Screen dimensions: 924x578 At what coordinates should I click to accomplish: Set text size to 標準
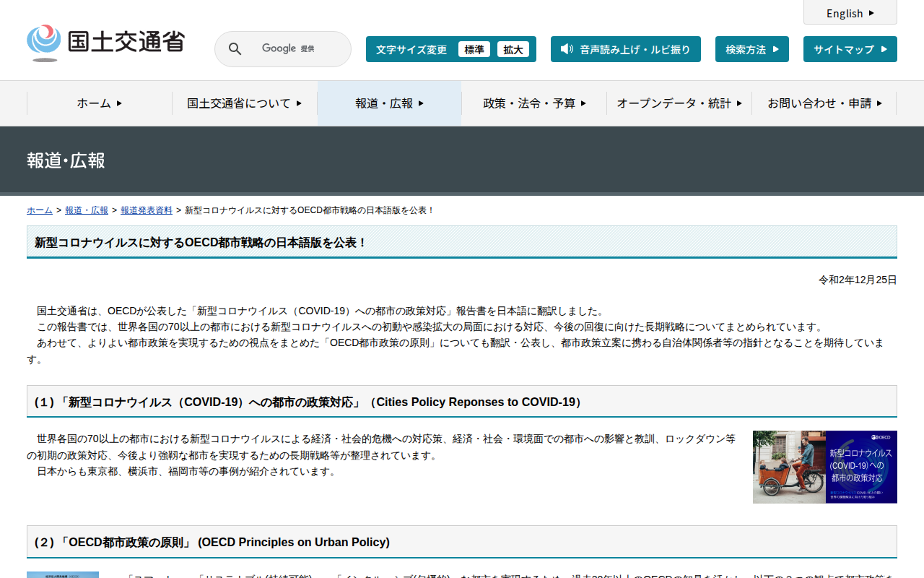coord(474,49)
